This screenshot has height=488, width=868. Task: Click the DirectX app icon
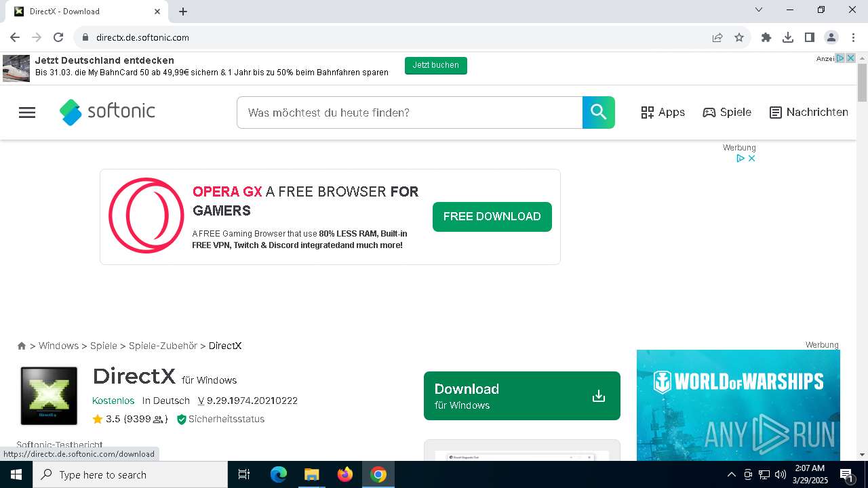(49, 396)
